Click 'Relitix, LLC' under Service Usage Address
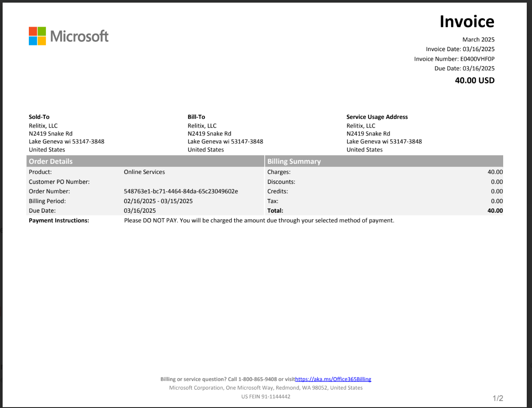This screenshot has height=408, width=532. pos(361,126)
